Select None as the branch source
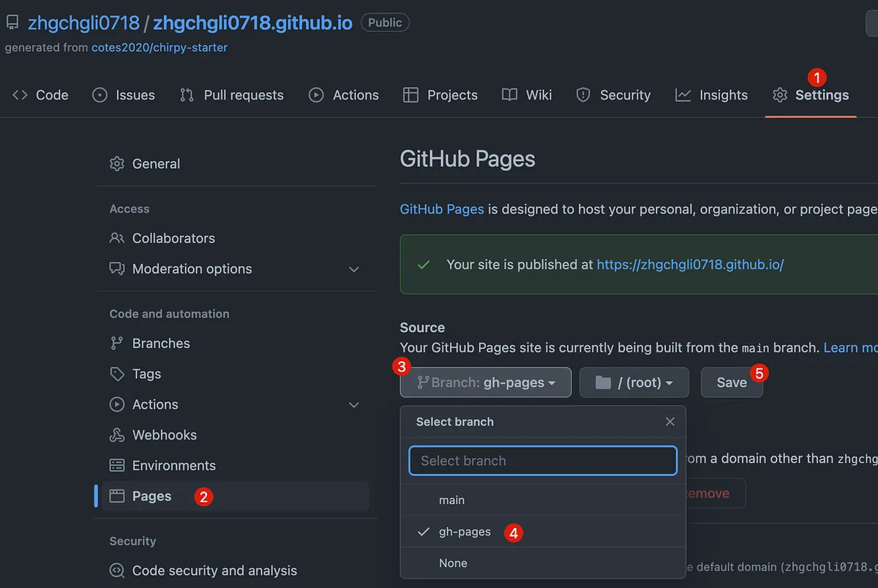The height and width of the screenshot is (588, 878). click(x=453, y=563)
